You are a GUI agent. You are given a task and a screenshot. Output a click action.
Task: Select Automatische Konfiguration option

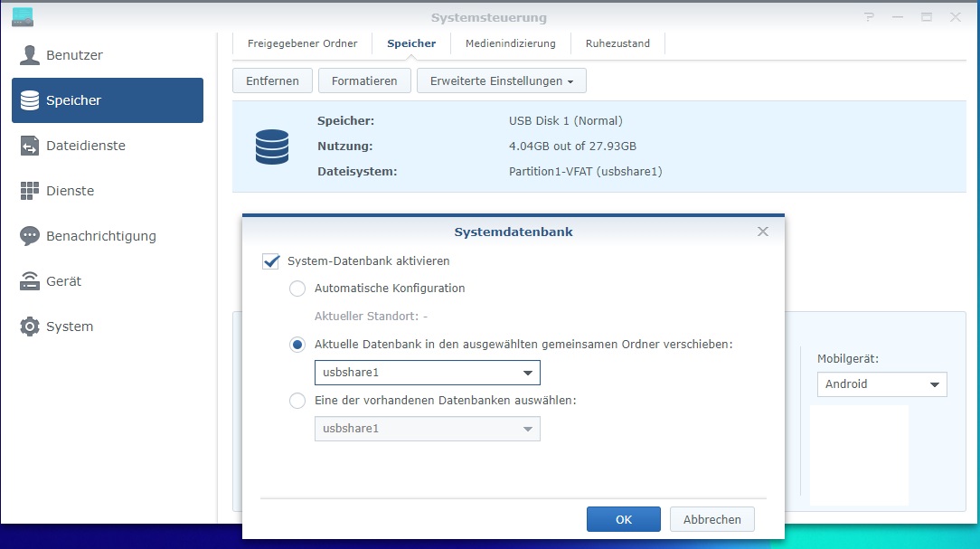pyautogui.click(x=297, y=289)
